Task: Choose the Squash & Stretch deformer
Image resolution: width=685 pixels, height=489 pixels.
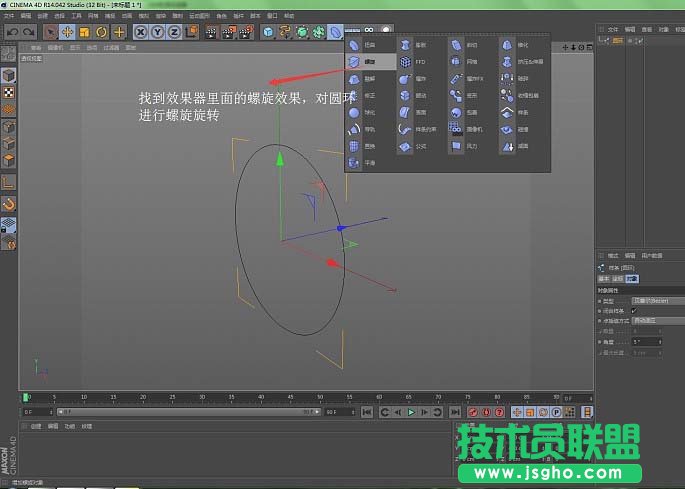Action: coord(523,62)
